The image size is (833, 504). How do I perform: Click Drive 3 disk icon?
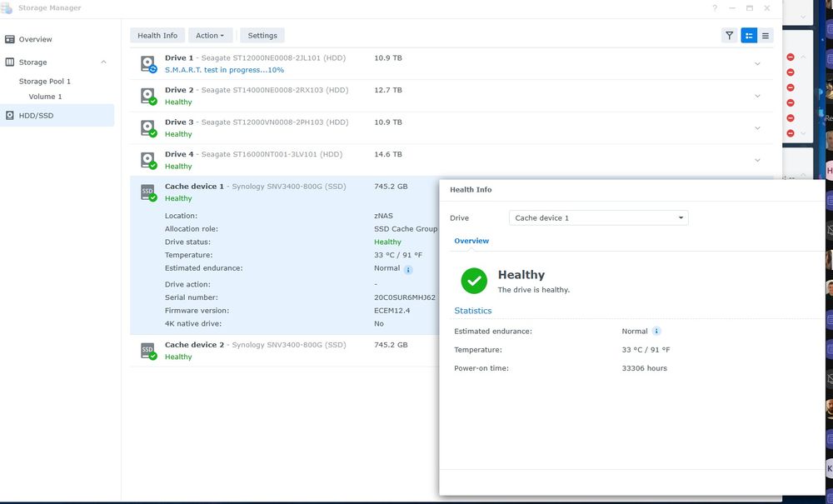[148, 128]
